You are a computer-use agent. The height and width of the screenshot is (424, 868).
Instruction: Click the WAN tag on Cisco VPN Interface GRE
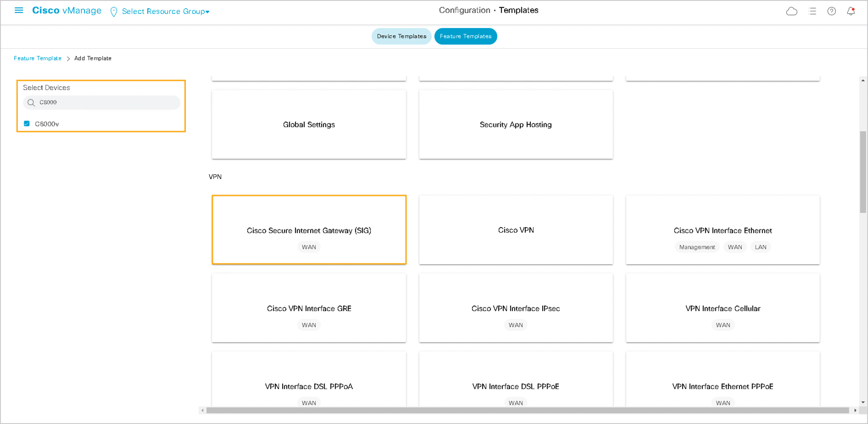point(309,325)
